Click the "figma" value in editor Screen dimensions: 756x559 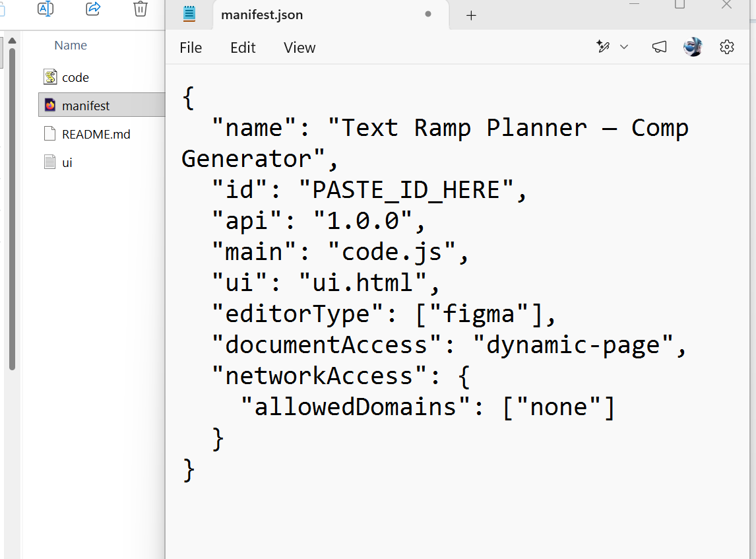pyautogui.click(x=478, y=314)
